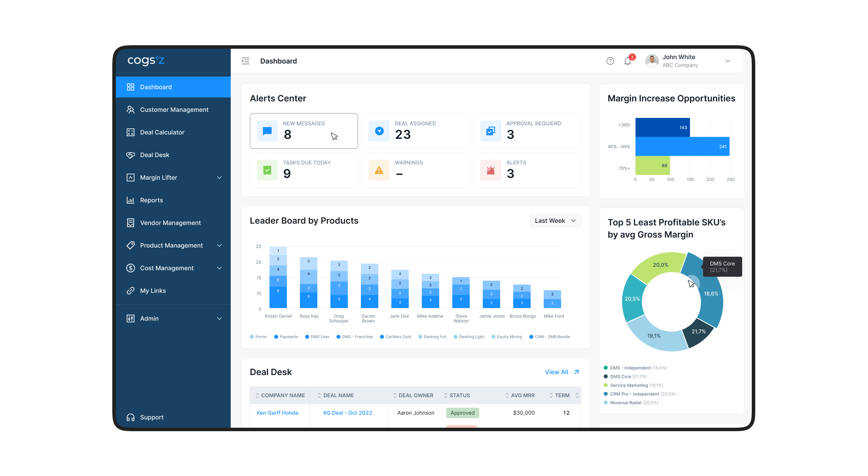Select Dashboard in the sidebar
Screen dimensions: 868x476
[x=155, y=87]
